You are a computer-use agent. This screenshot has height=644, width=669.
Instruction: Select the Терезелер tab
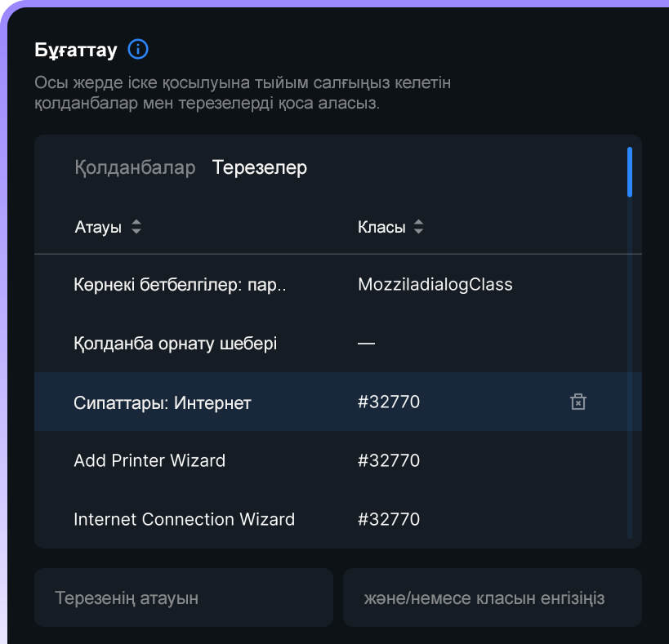260,167
